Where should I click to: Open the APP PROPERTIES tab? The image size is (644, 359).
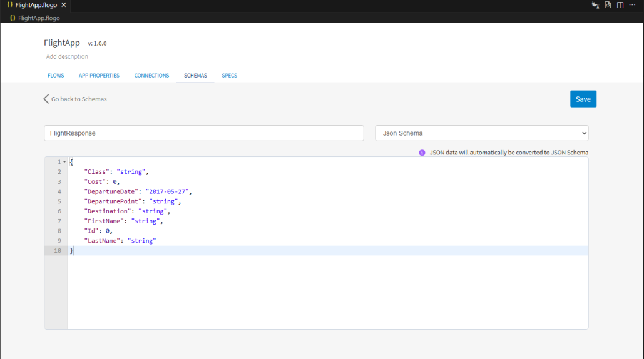pos(99,76)
